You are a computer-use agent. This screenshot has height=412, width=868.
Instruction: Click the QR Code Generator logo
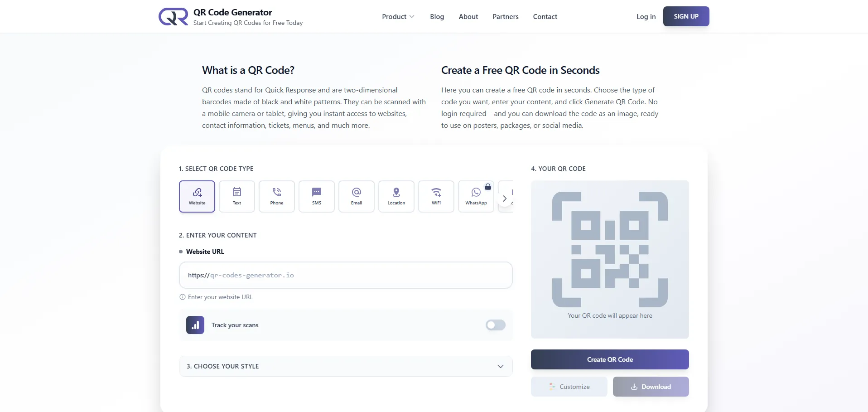pyautogui.click(x=174, y=17)
